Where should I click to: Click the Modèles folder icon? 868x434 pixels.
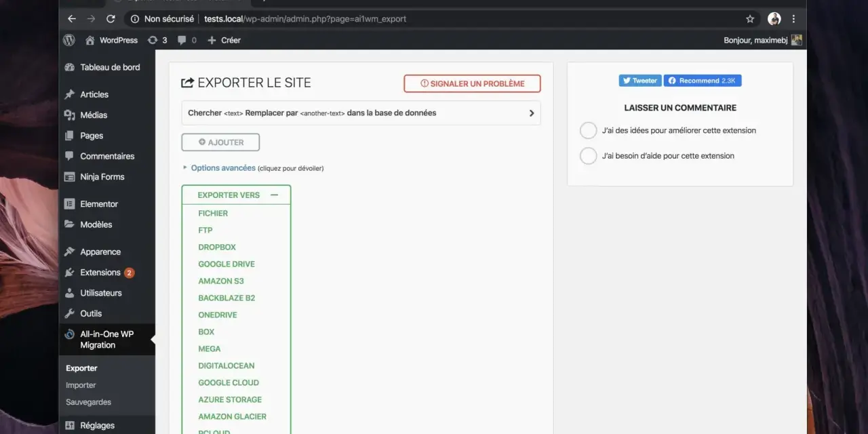(69, 224)
